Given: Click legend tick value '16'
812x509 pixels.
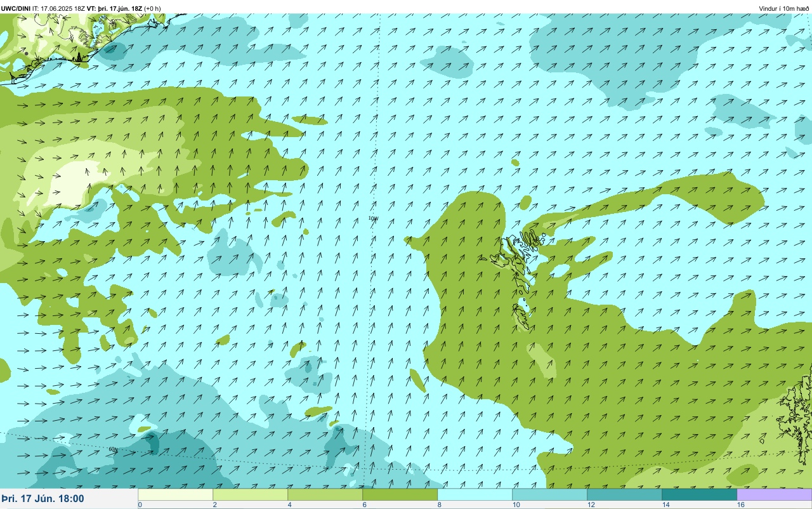Looking at the screenshot, I should 741,505.
